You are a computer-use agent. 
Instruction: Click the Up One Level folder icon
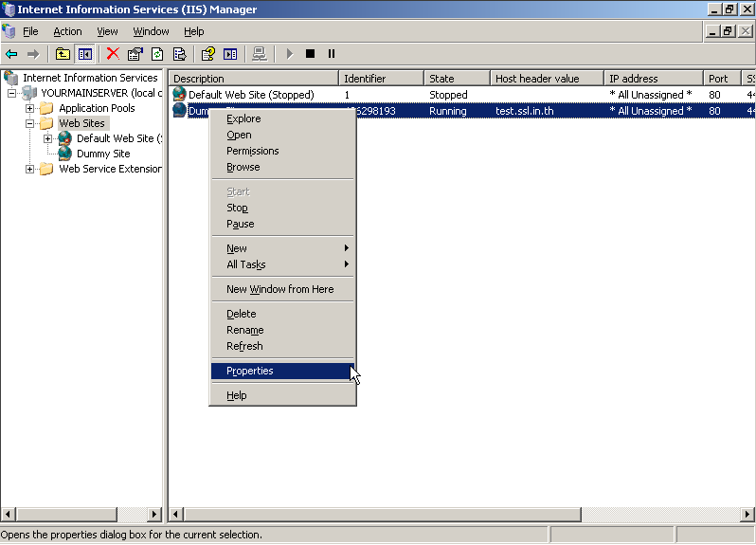tap(63, 54)
